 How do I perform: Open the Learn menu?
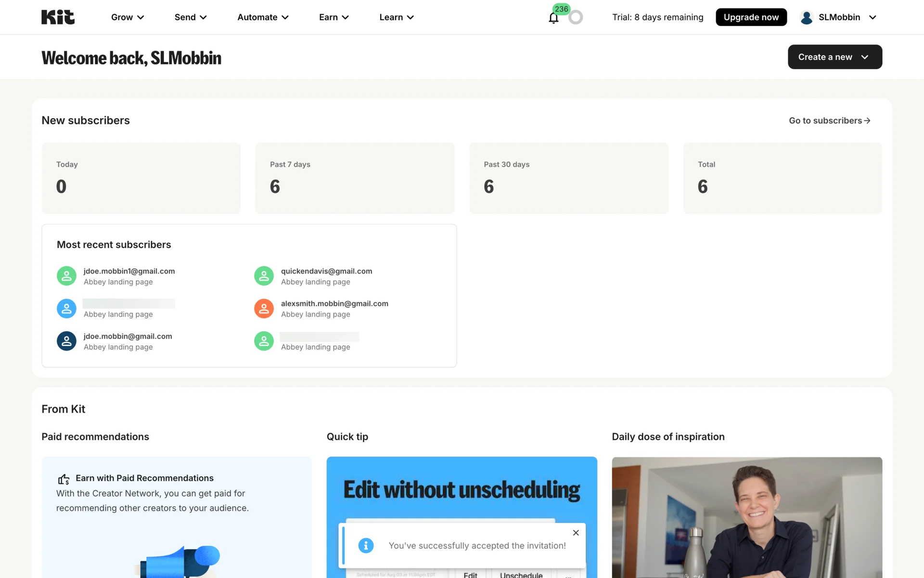[x=397, y=17]
